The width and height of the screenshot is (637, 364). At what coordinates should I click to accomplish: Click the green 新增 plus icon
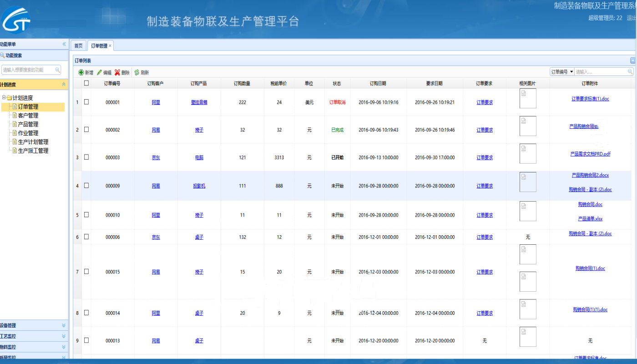click(x=82, y=72)
